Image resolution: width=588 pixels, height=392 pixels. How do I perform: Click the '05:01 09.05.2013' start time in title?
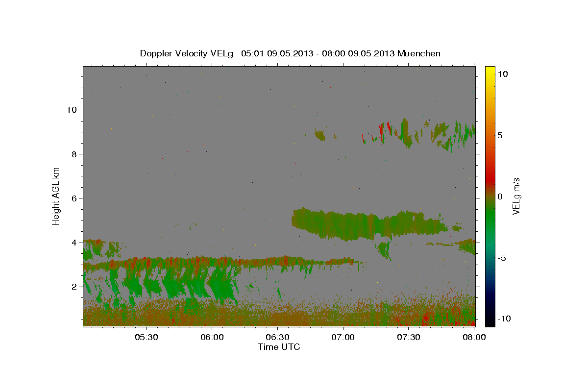(276, 53)
